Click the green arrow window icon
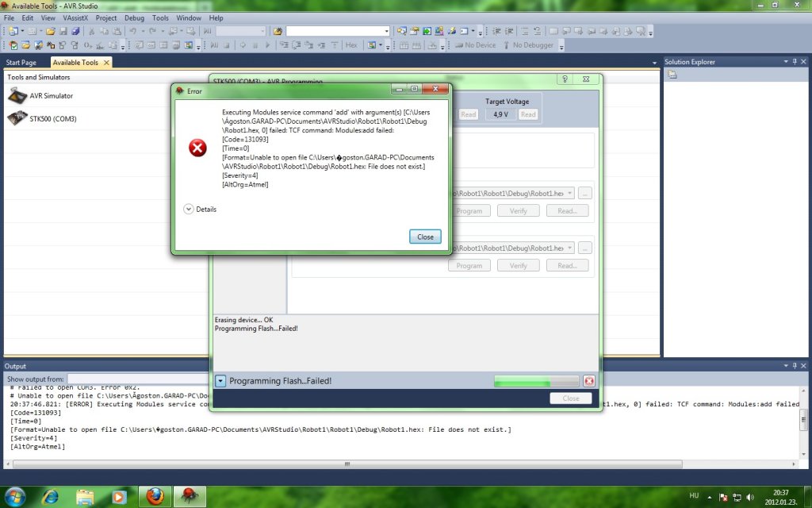This screenshot has width=812, height=508. pos(427,31)
